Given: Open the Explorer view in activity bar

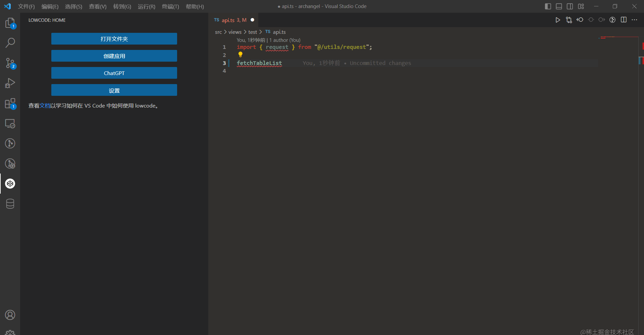Looking at the screenshot, I should (x=10, y=23).
